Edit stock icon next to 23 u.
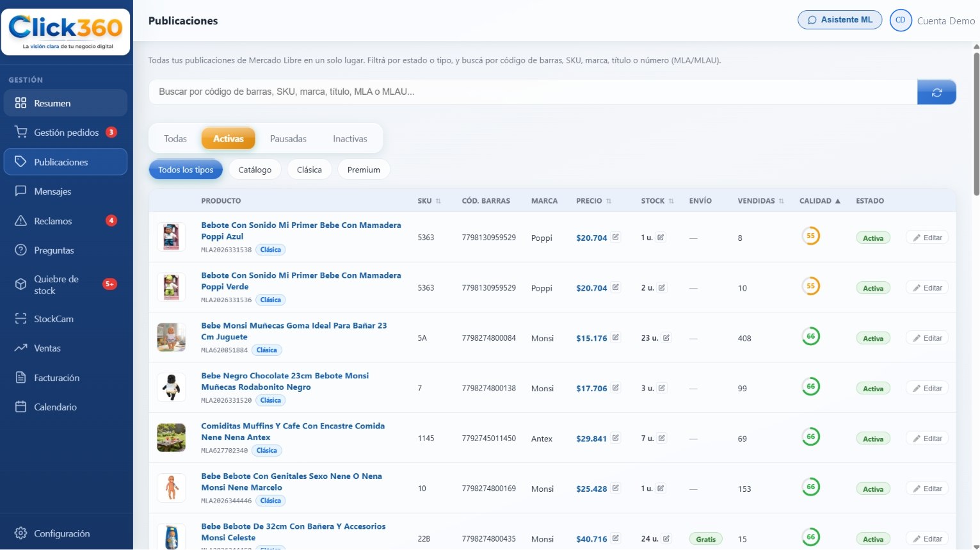 pos(666,338)
